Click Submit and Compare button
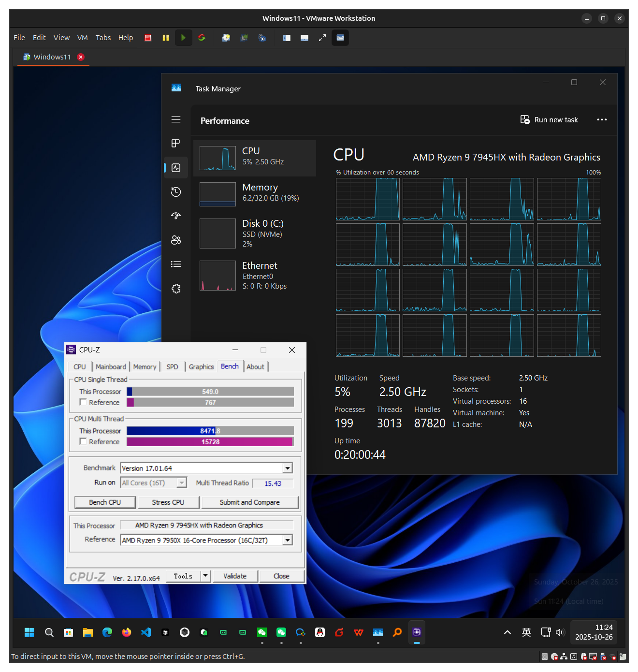Image resolution: width=638 pixels, height=672 pixels. tap(250, 502)
